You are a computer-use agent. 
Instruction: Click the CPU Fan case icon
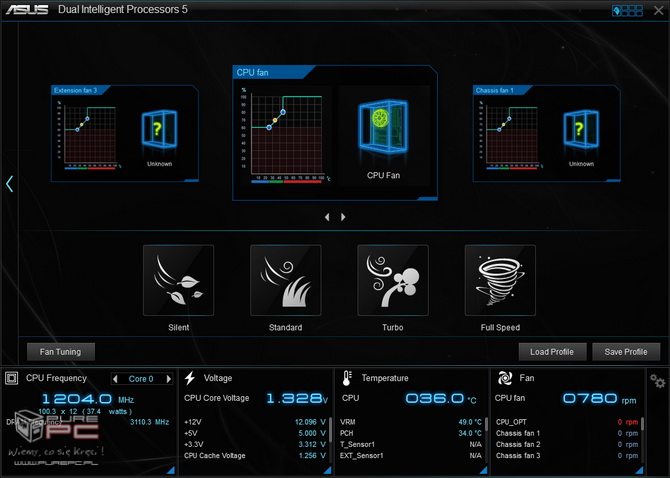click(x=383, y=126)
